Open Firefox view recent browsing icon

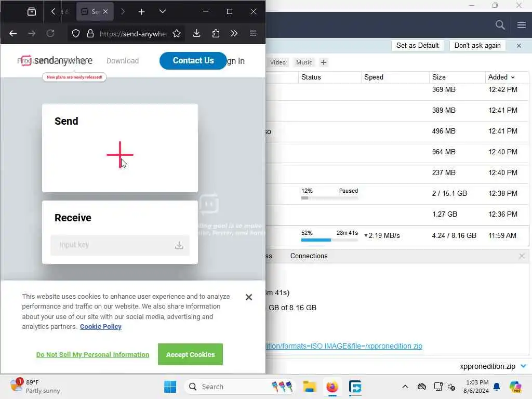click(32, 11)
